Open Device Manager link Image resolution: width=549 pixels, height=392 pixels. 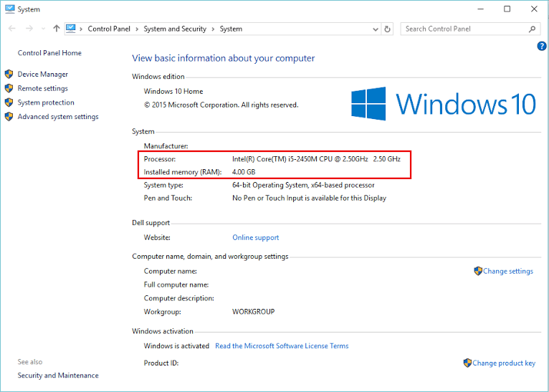43,75
